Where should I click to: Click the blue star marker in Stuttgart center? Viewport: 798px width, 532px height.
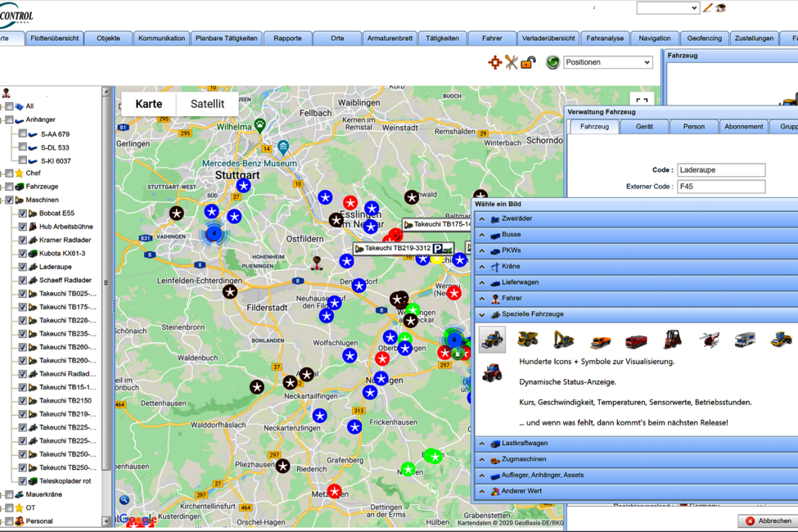[x=244, y=186]
